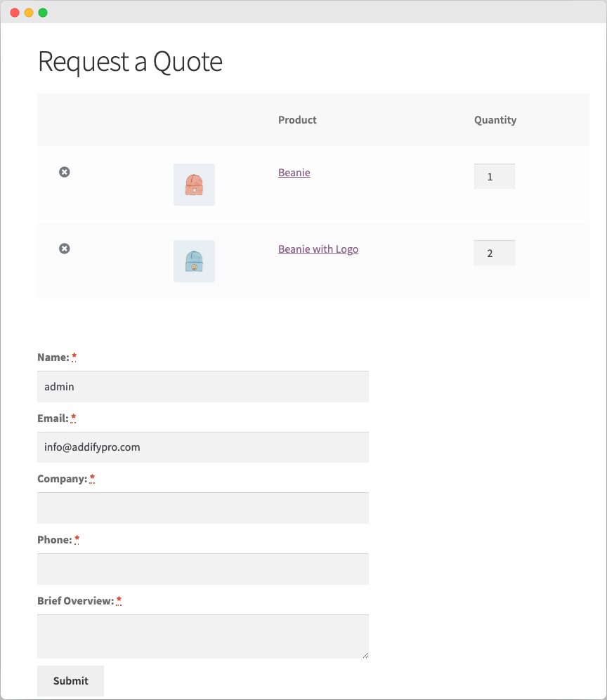
Task: Click the Beanie product thumbnail image
Action: pyautogui.click(x=194, y=184)
